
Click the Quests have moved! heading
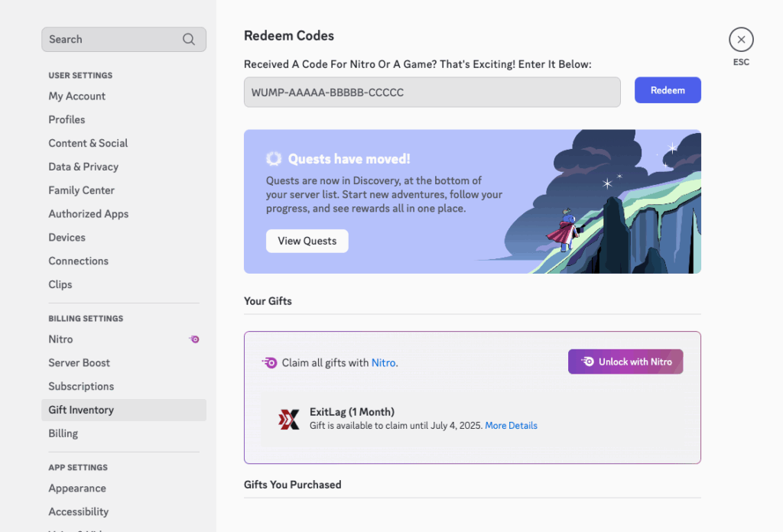pos(349,159)
